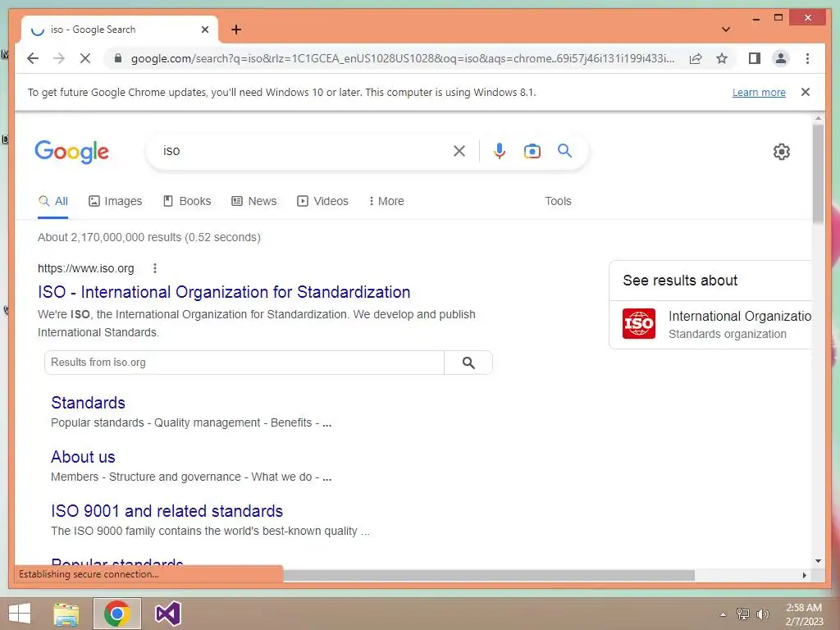
Task: Go to Google home via the logo
Action: (72, 152)
